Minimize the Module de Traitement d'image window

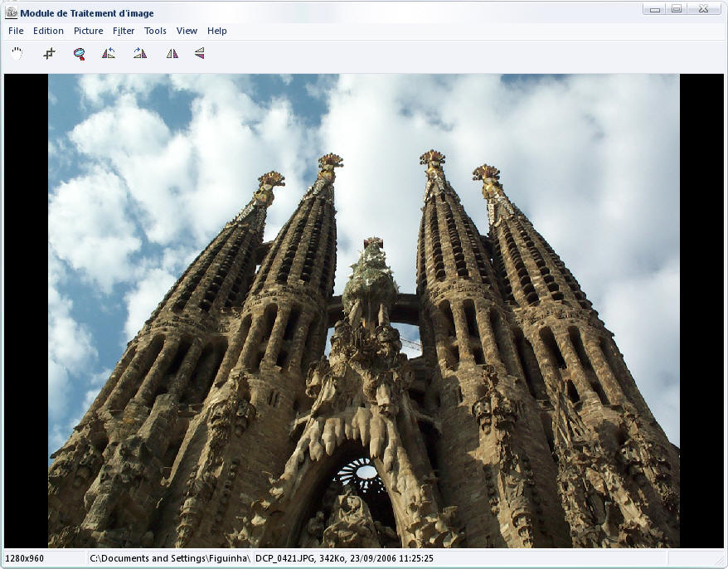[655, 9]
